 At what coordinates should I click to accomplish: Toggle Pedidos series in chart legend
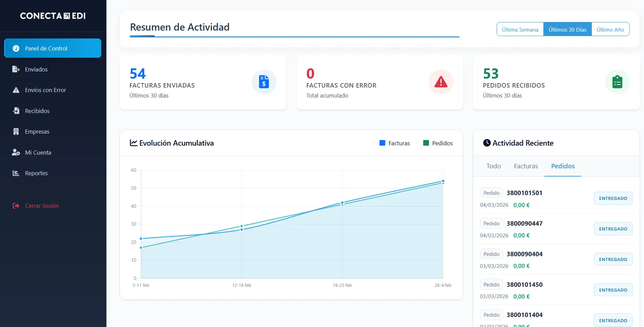438,143
